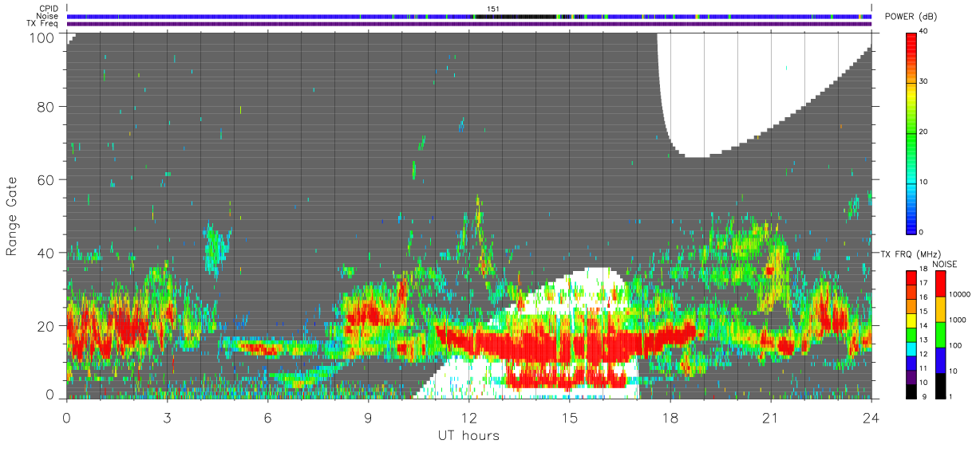Click the purple TX Freq strip above plot

point(469,24)
